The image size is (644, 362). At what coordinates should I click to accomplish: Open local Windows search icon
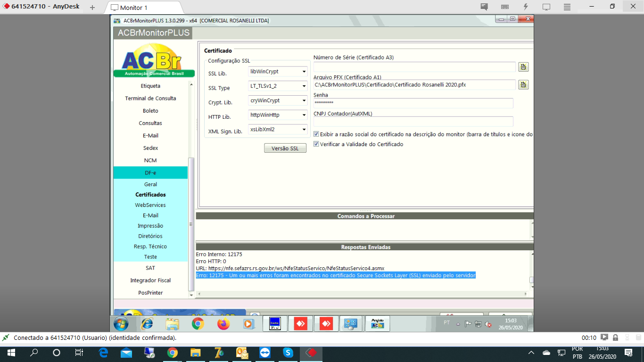34,353
